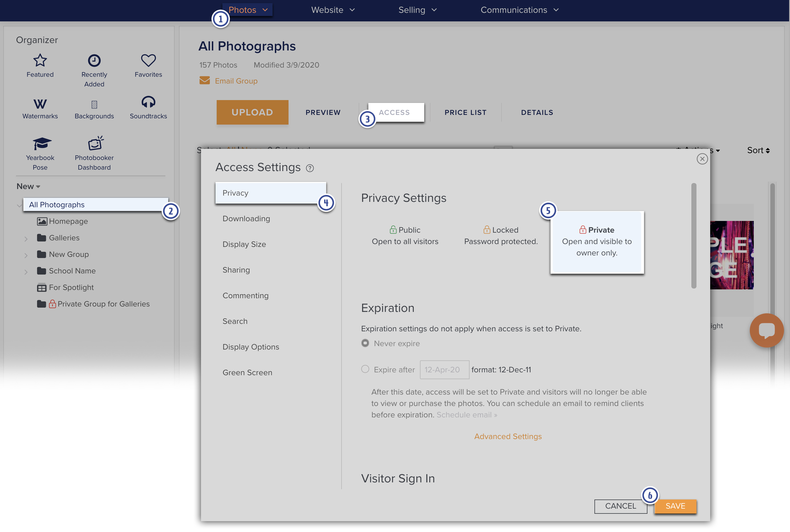Screen dimensions: 790x532
Task: Select Sharing settings section
Action: click(x=236, y=270)
